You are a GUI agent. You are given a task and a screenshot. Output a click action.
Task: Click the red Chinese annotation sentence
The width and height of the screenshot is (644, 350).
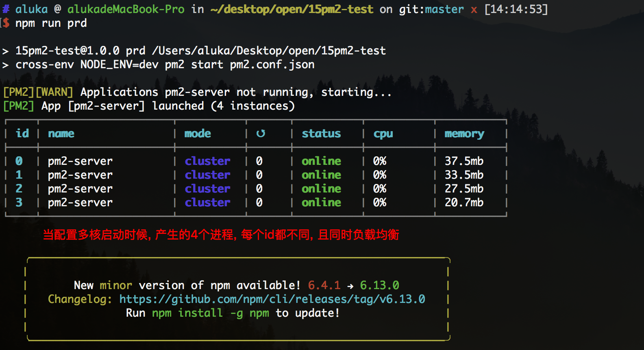(221, 235)
